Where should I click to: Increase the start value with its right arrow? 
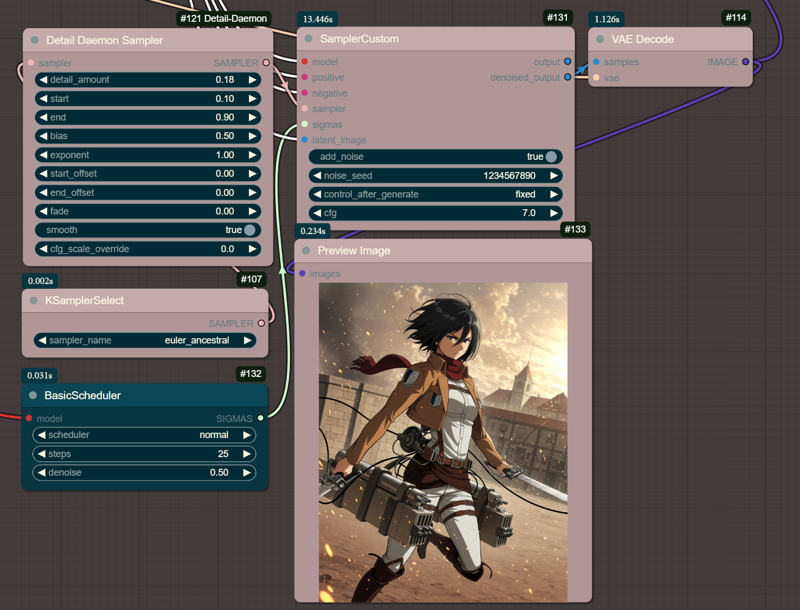[253, 98]
